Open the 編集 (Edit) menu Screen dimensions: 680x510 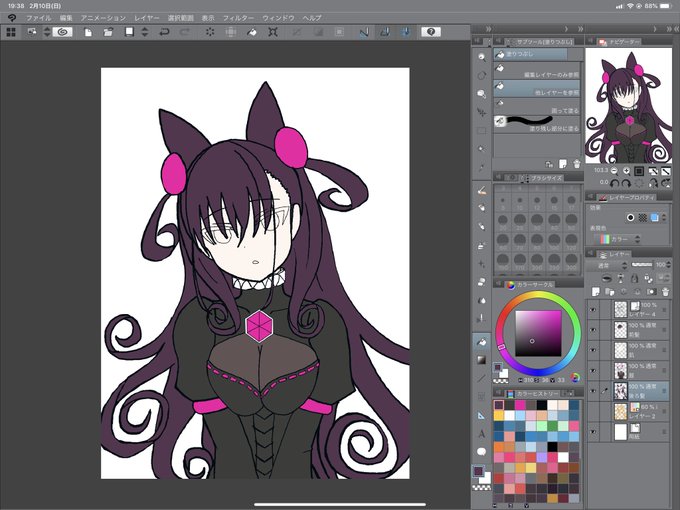point(66,18)
